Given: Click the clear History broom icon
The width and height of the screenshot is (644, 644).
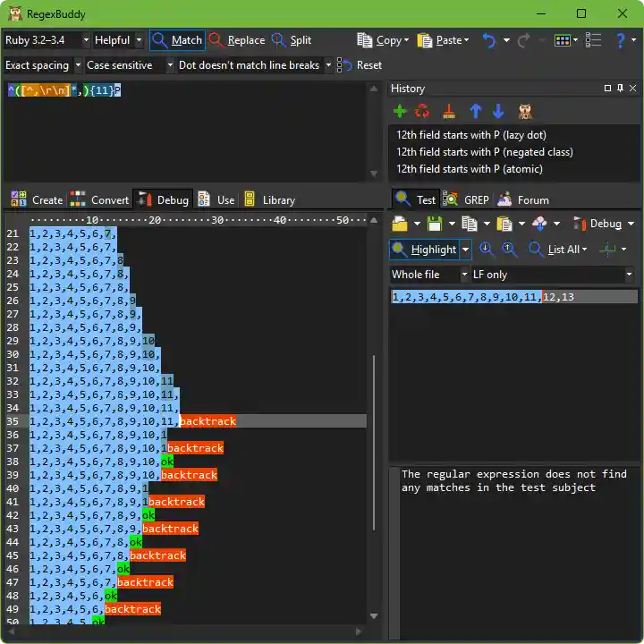Looking at the screenshot, I should [449, 111].
